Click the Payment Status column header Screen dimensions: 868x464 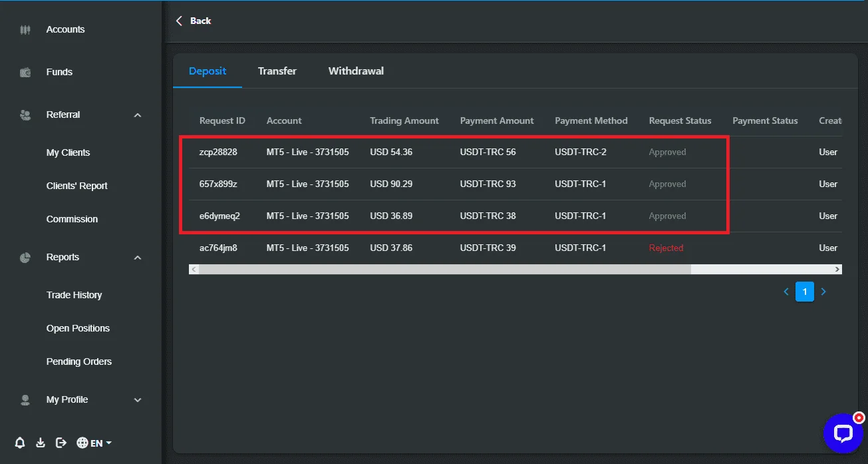tap(765, 121)
